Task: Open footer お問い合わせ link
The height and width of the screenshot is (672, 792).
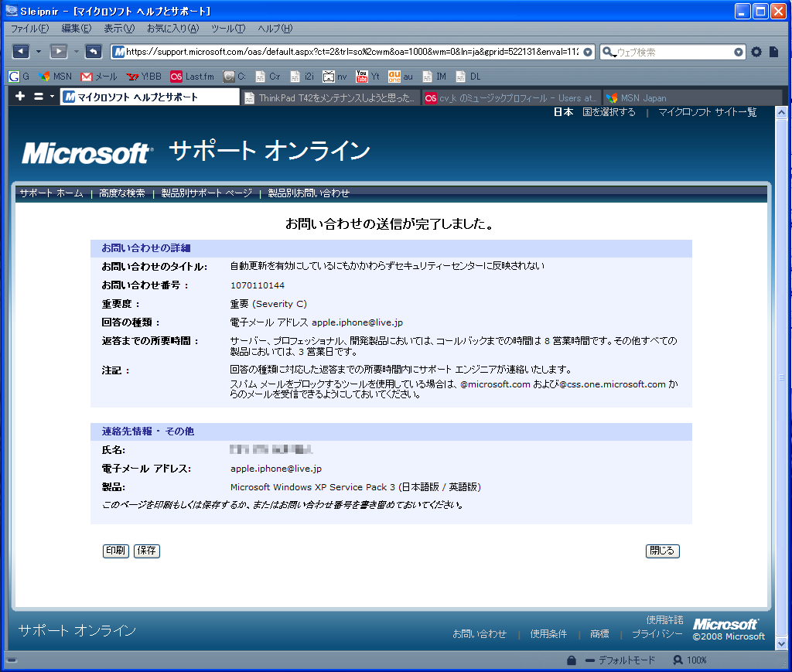Action: (x=480, y=633)
